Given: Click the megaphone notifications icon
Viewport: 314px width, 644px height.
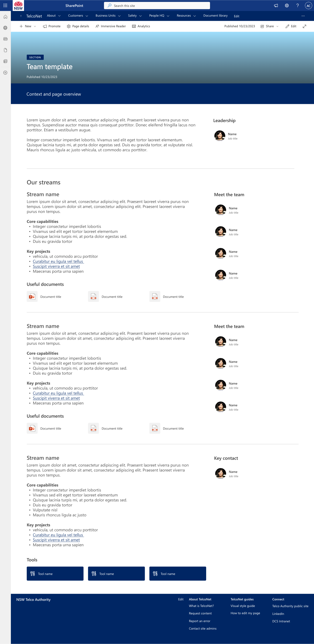Looking at the screenshot, I should point(276,5).
